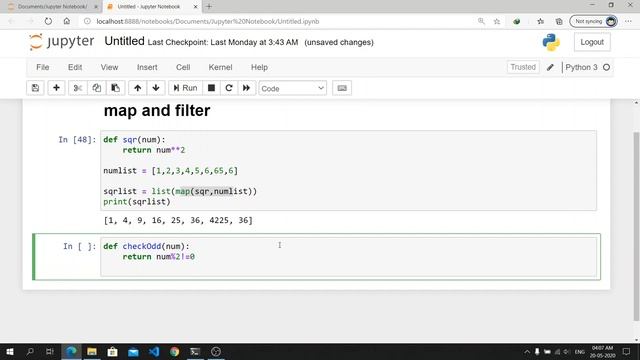Click the Jupyter logo
Image resolution: width=640 pixels, height=360 pixels.
[62, 42]
